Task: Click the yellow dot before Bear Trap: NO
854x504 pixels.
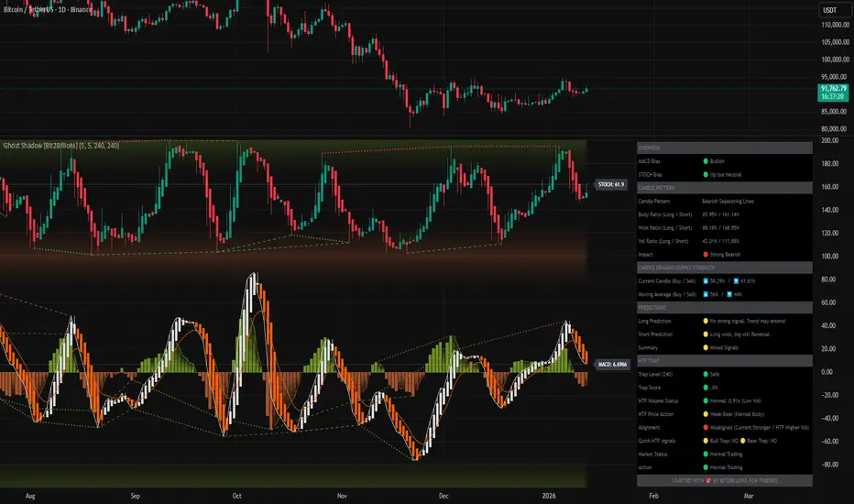Action: coord(742,441)
